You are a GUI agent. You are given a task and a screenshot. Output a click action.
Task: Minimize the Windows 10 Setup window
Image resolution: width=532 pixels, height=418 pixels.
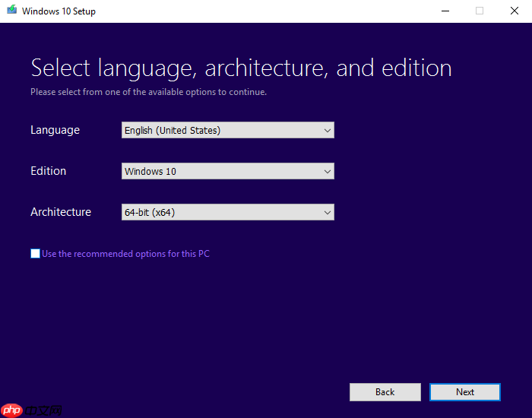pyautogui.click(x=445, y=11)
